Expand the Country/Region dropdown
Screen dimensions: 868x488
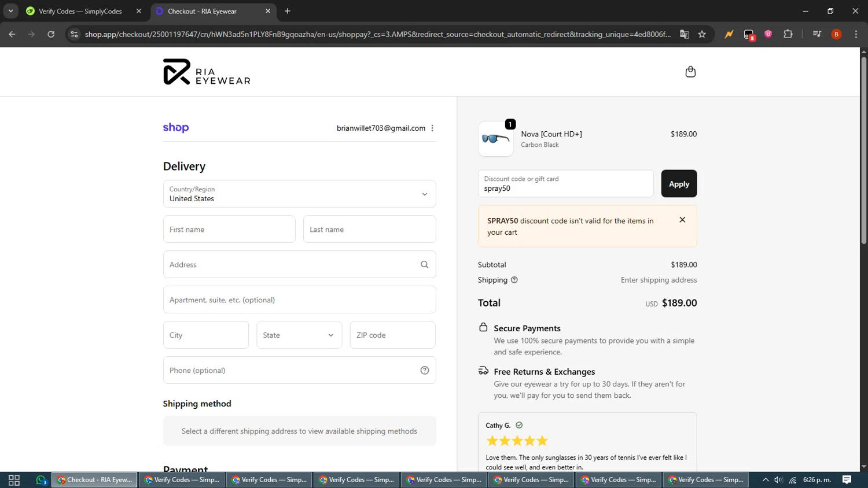(299, 194)
